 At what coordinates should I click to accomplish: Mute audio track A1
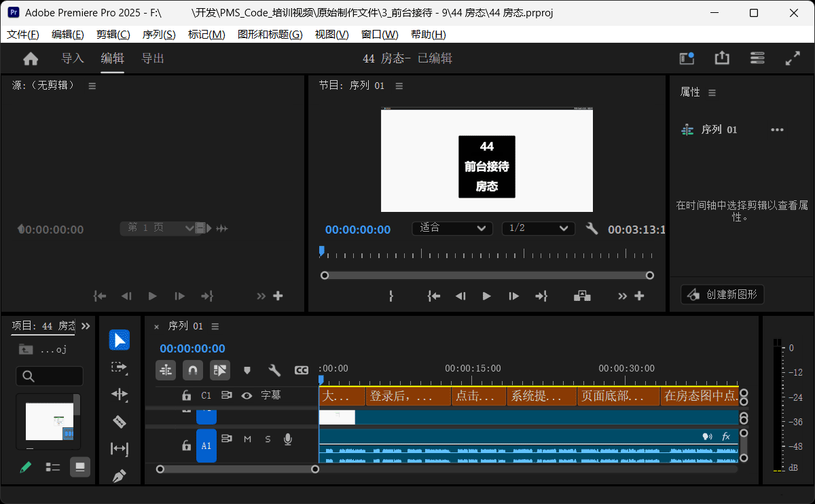point(247,439)
